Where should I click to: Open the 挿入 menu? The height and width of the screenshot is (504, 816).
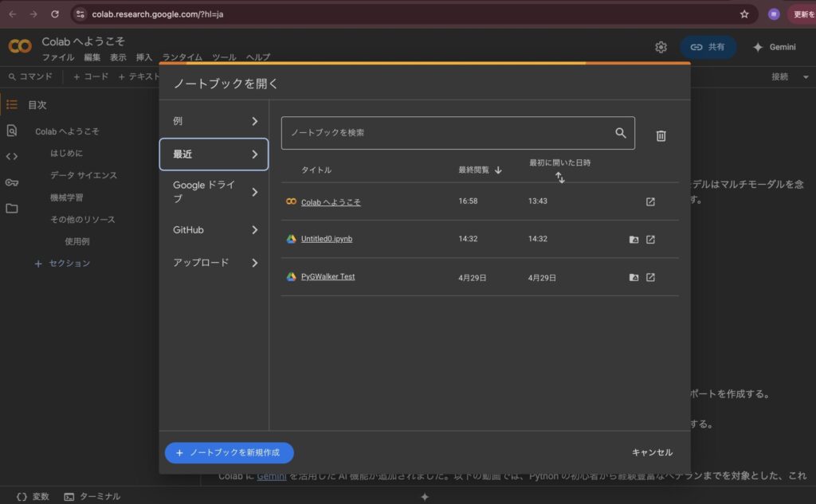pyautogui.click(x=144, y=57)
